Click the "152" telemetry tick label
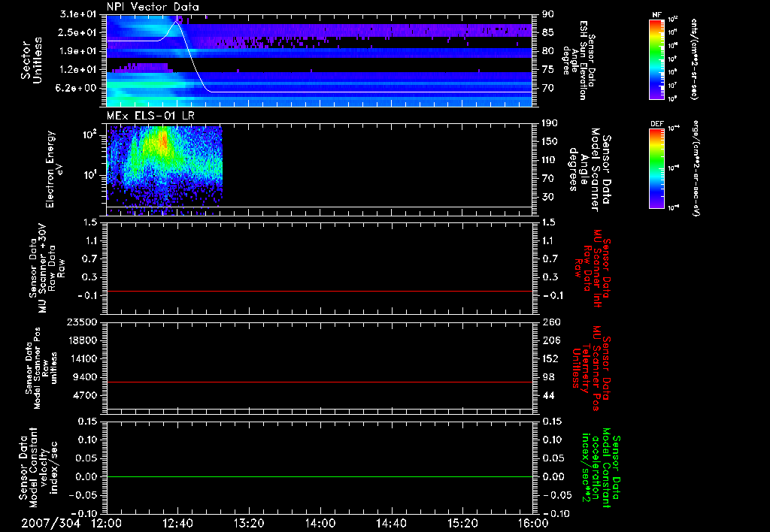The height and width of the screenshot is (532, 770). 550,358
